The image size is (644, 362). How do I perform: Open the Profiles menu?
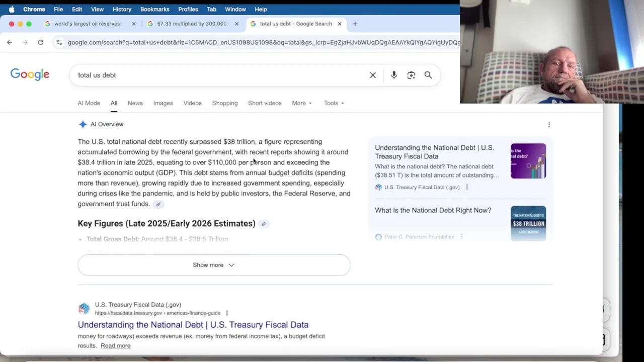tap(188, 9)
